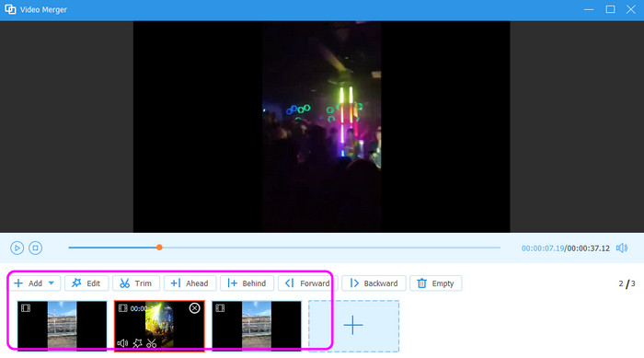Click the scissors icon on selected clip
This screenshot has height=358, width=644.
[x=152, y=343]
